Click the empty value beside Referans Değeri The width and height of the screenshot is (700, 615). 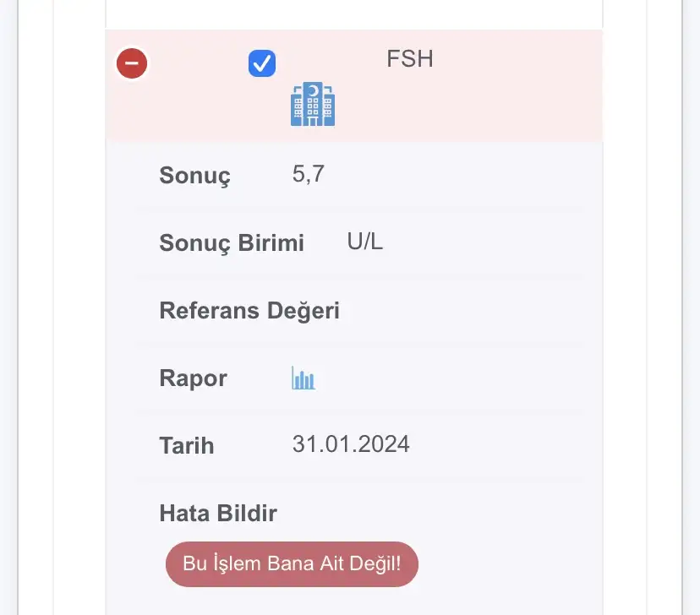[x=457, y=311]
